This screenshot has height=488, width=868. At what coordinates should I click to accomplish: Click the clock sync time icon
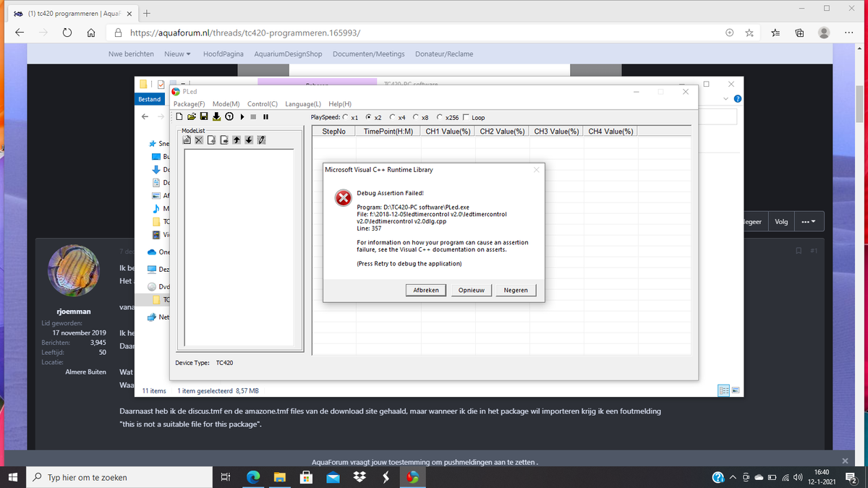click(x=229, y=117)
